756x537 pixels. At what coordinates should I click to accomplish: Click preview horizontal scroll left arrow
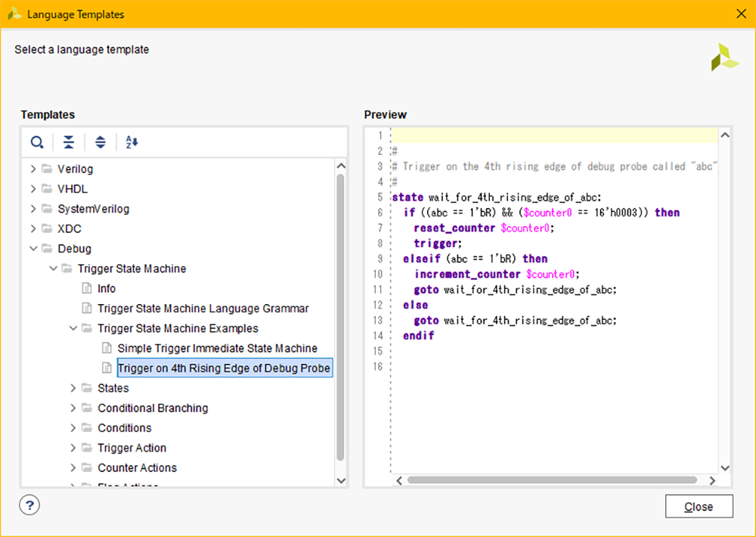click(x=399, y=480)
